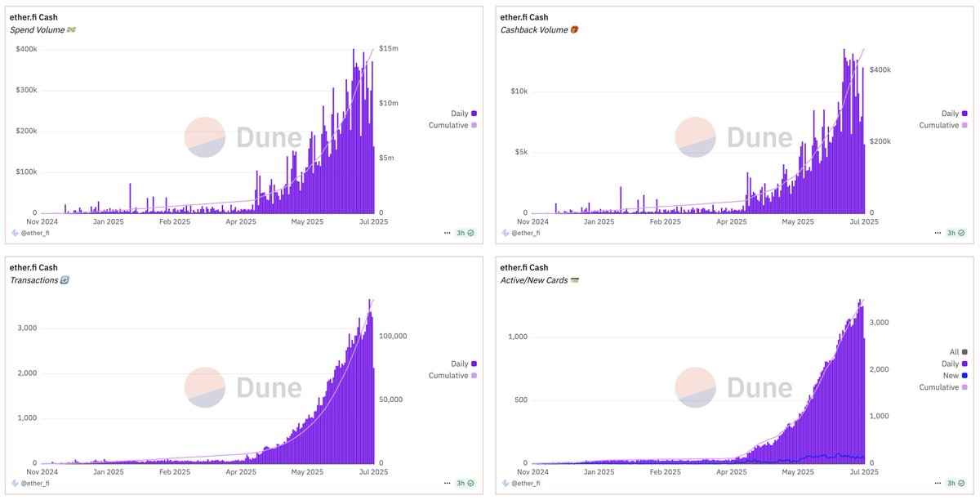The height and width of the screenshot is (500, 980).
Task: Toggle All series in Active/New Cards legend
Action: (x=958, y=352)
